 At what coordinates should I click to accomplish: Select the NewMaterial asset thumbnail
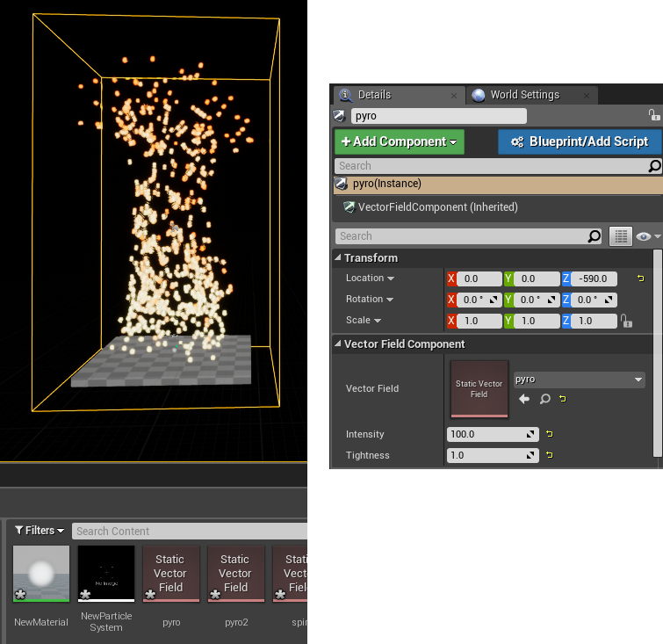[41, 574]
